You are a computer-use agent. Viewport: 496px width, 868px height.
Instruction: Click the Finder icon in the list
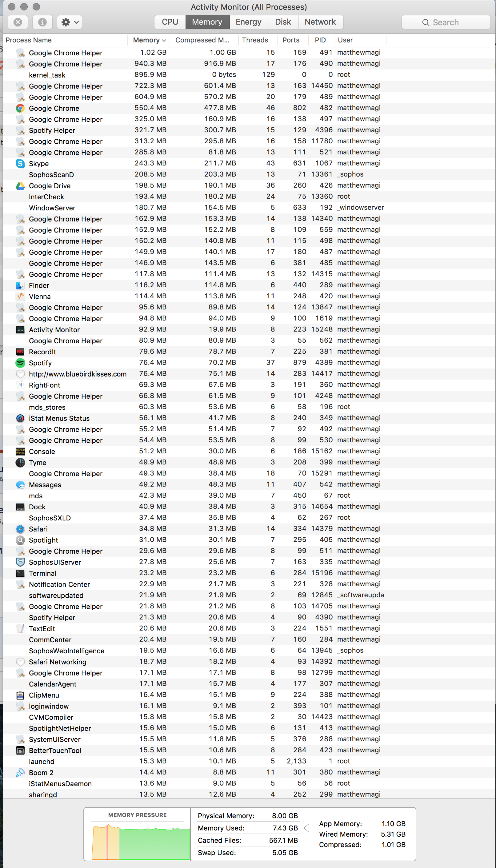(x=20, y=285)
